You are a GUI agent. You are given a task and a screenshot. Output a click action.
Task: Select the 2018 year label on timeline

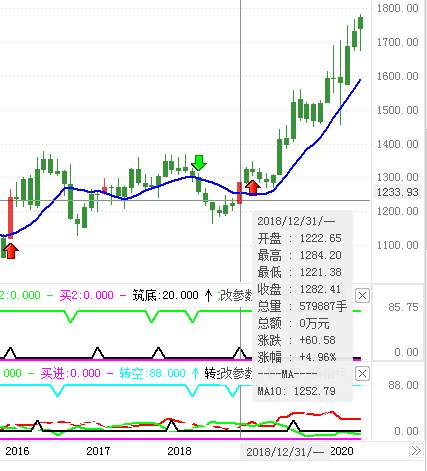179,451
